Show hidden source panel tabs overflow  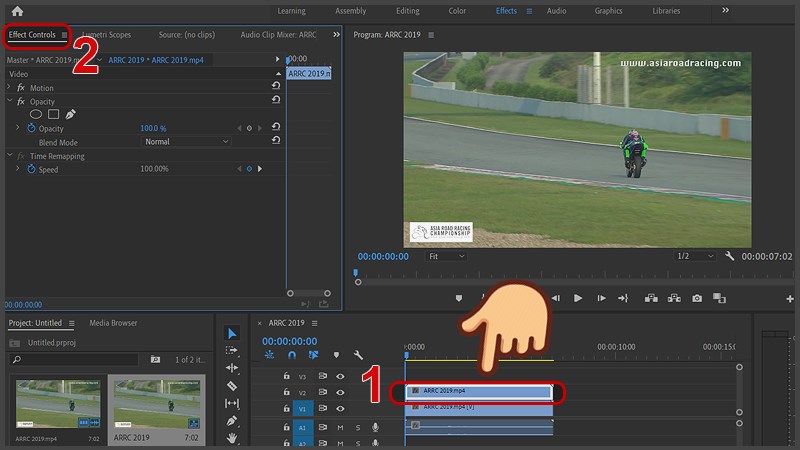click(x=336, y=35)
